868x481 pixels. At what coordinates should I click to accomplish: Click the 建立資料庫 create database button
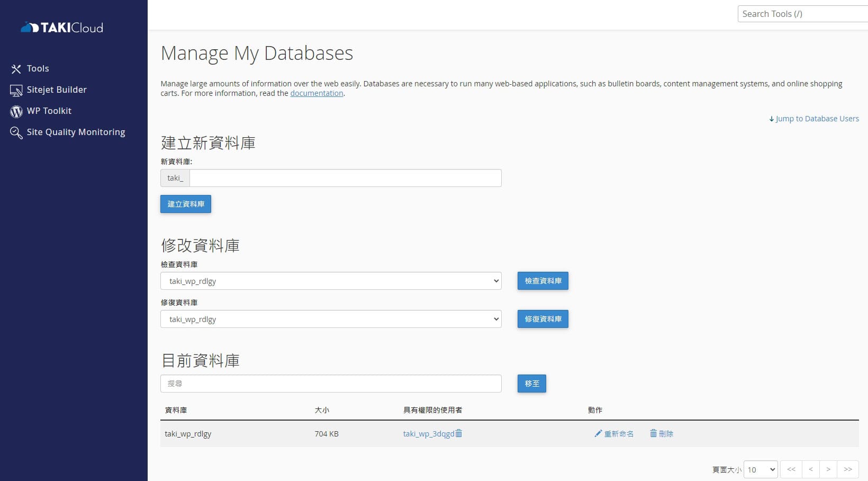click(185, 204)
